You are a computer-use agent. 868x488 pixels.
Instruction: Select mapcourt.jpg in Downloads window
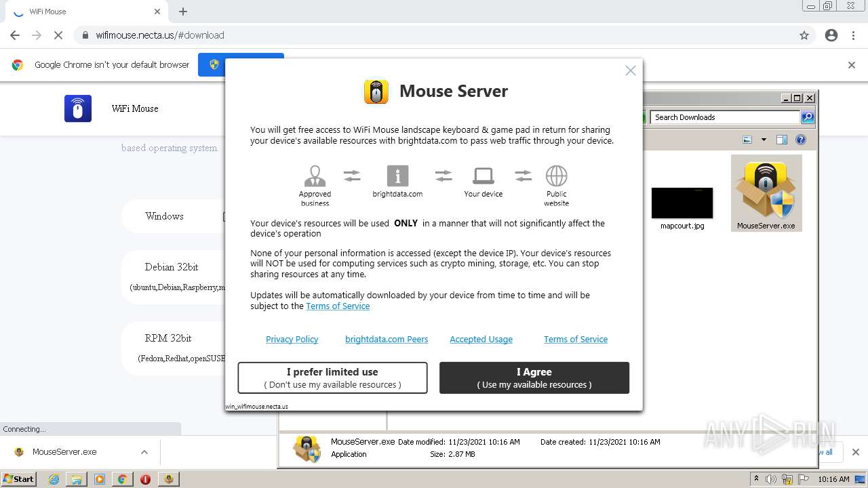(682, 208)
